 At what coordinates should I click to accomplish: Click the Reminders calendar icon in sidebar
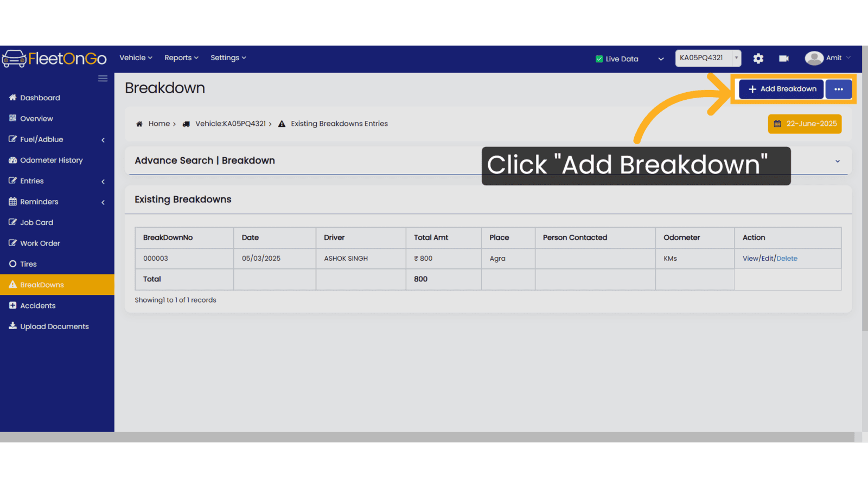(12, 202)
